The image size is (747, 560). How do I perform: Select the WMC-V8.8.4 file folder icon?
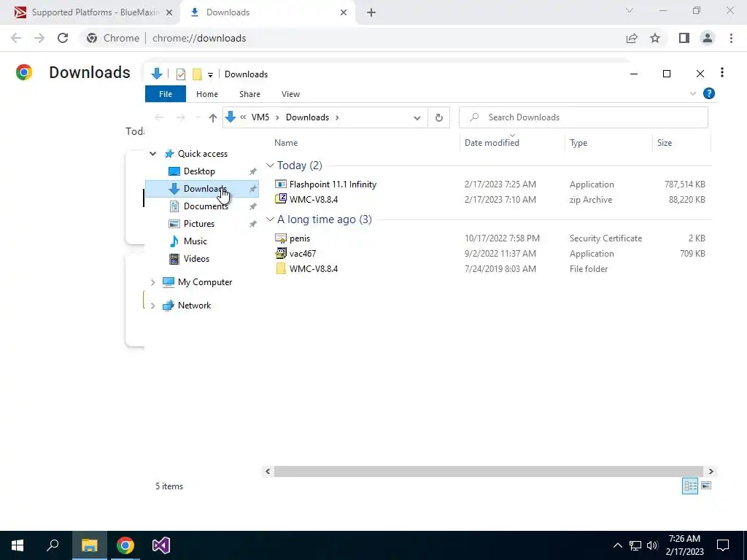(281, 268)
